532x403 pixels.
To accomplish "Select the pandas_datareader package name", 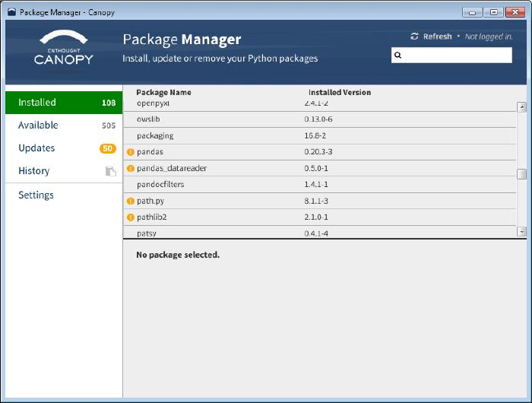I will click(172, 168).
